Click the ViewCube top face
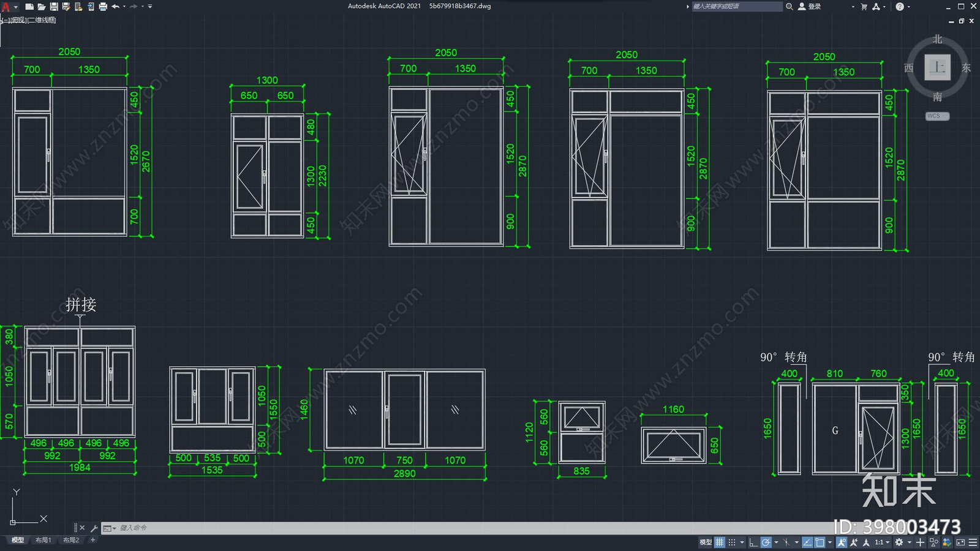 click(937, 67)
